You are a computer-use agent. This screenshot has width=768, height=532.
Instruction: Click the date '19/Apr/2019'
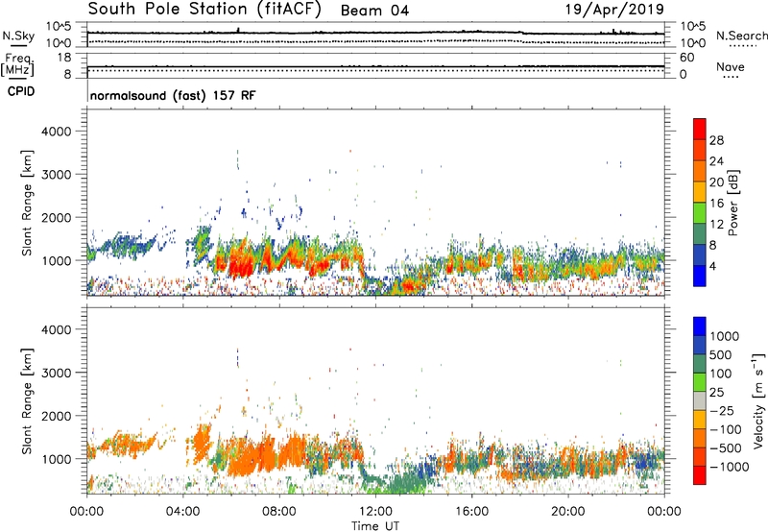pyautogui.click(x=614, y=10)
